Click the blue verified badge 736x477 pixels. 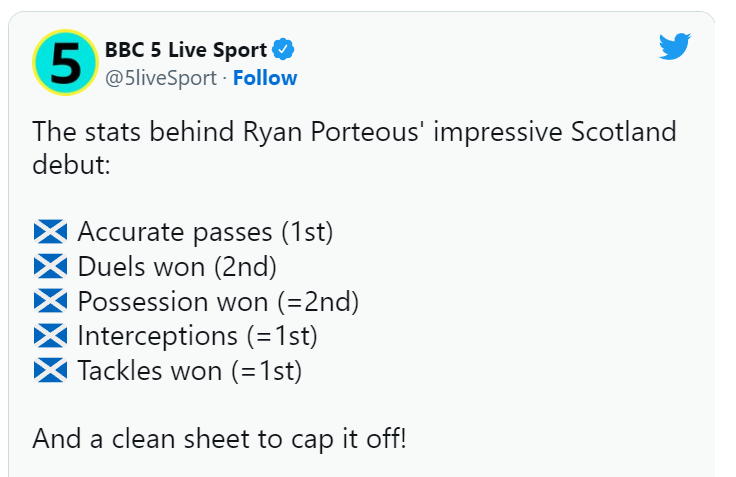coord(283,49)
